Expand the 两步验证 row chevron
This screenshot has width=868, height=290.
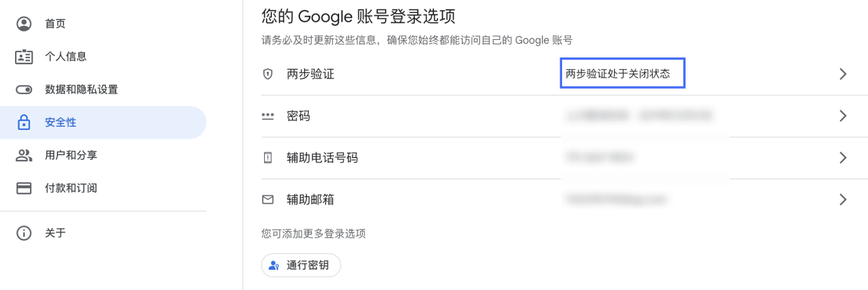[843, 74]
